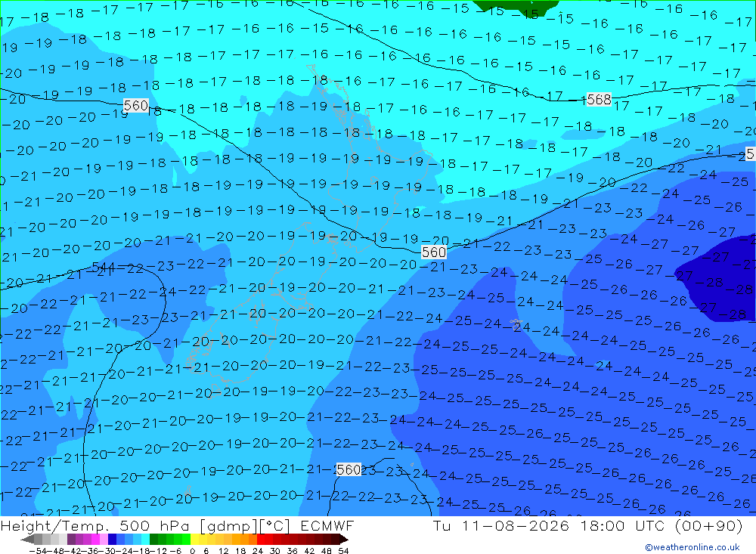This screenshot has height=554, width=756.
Task: Click the '54' label at the scale's end
Action: pyautogui.click(x=343, y=551)
